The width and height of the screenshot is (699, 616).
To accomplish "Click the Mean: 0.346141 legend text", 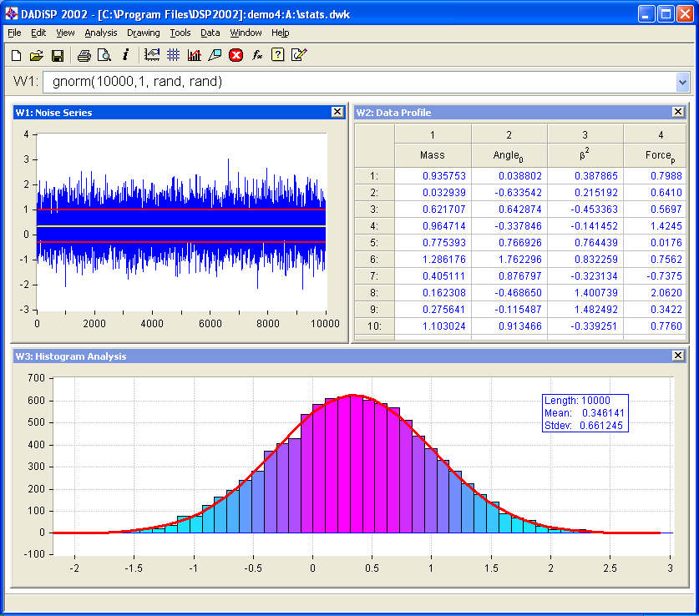I will tap(585, 413).
